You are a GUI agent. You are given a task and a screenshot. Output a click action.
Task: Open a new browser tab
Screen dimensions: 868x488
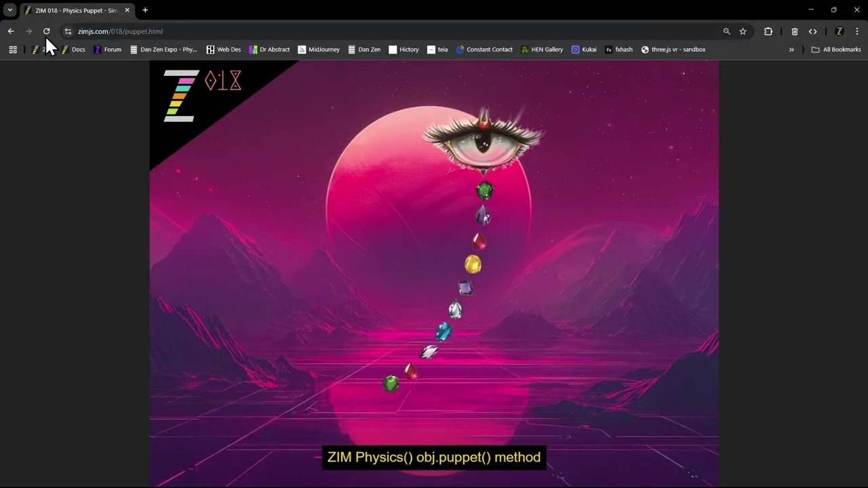coord(145,10)
